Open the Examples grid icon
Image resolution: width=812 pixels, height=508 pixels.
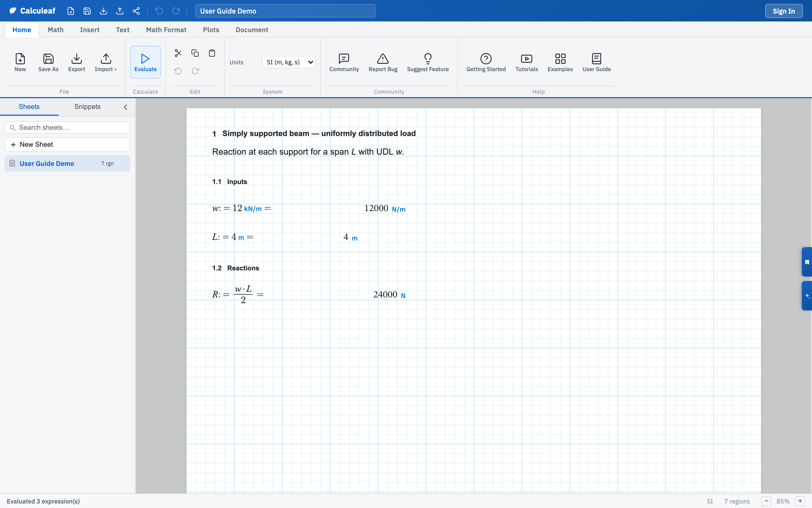pyautogui.click(x=560, y=62)
